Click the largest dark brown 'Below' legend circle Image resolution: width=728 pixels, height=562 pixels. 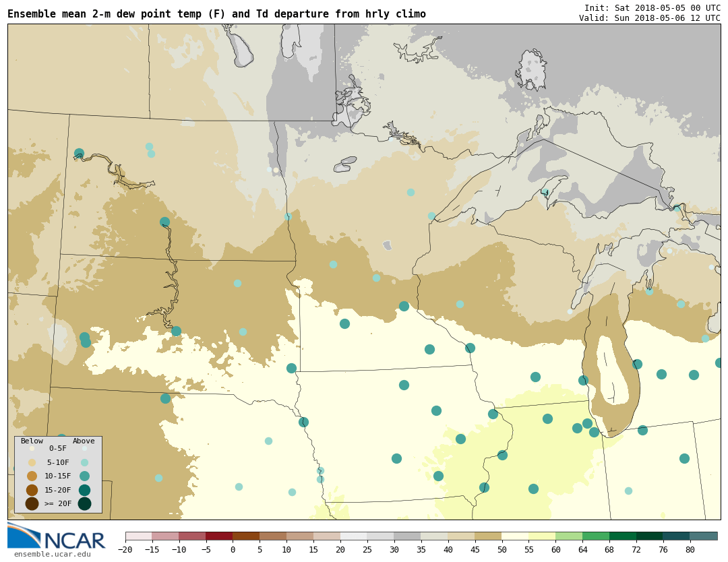(32, 503)
